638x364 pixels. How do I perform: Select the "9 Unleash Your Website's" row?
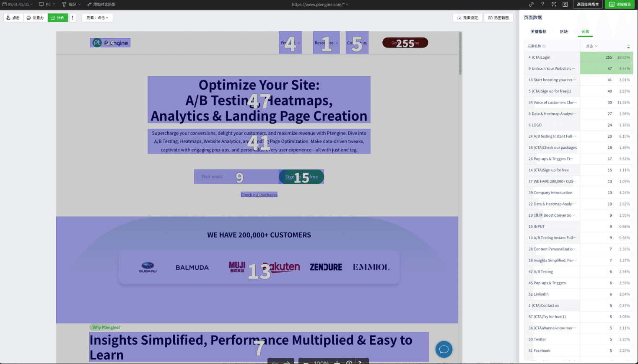[578, 69]
